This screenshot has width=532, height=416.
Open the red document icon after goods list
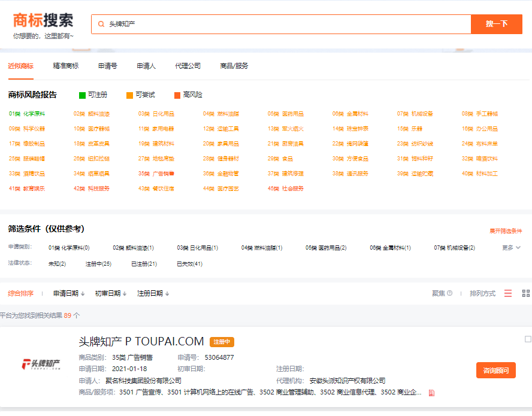point(431,393)
